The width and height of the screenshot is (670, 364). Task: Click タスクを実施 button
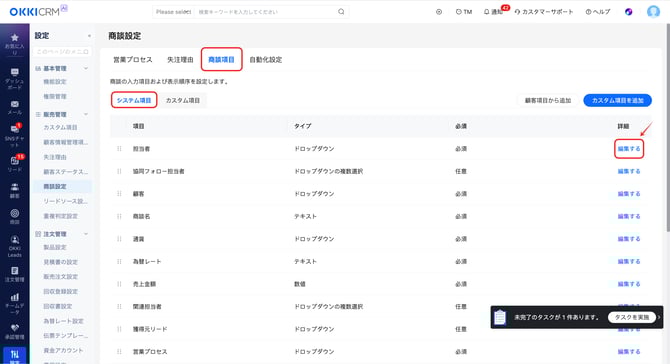click(x=632, y=317)
